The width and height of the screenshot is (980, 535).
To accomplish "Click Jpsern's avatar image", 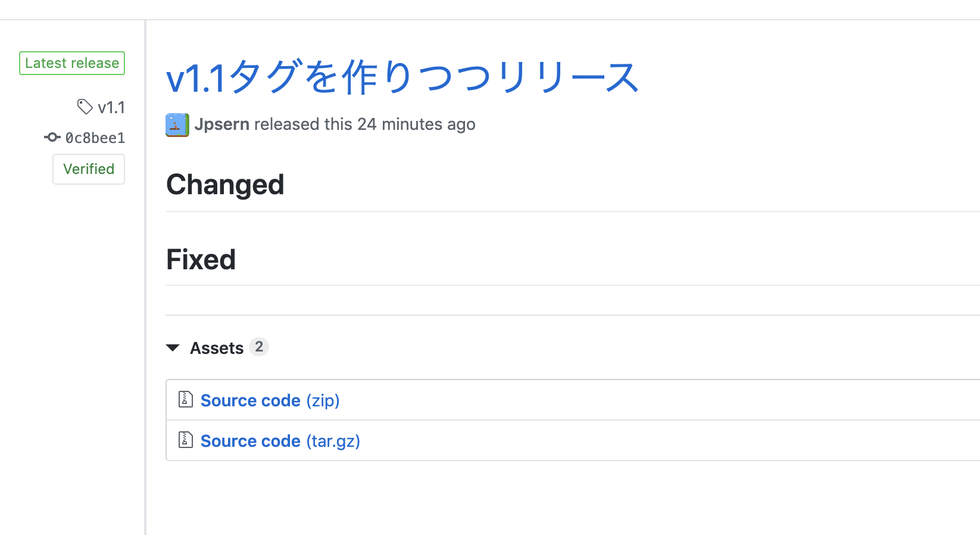I will click(176, 125).
